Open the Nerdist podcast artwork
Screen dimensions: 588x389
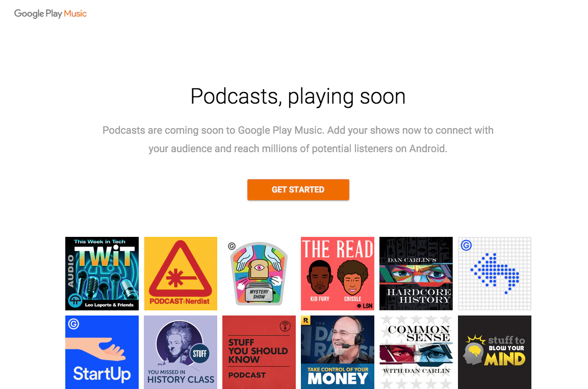tap(181, 273)
